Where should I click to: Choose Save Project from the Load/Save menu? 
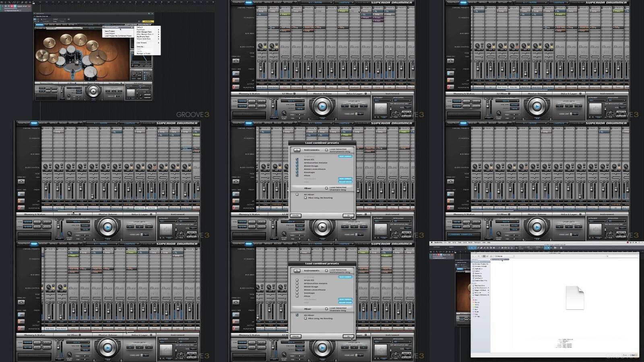[x=110, y=31]
